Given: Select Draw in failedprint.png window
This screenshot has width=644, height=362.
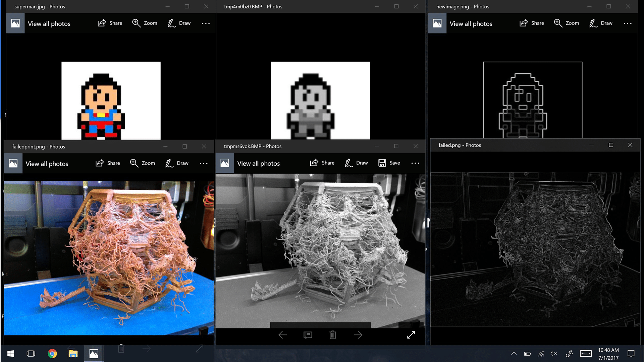Looking at the screenshot, I should pyautogui.click(x=177, y=163).
